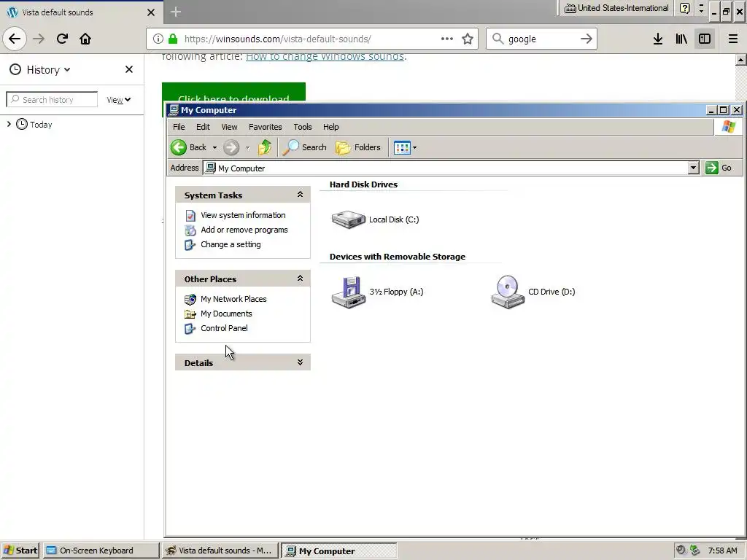
Task: Select Local Disk (C:) drive
Action: point(376,219)
